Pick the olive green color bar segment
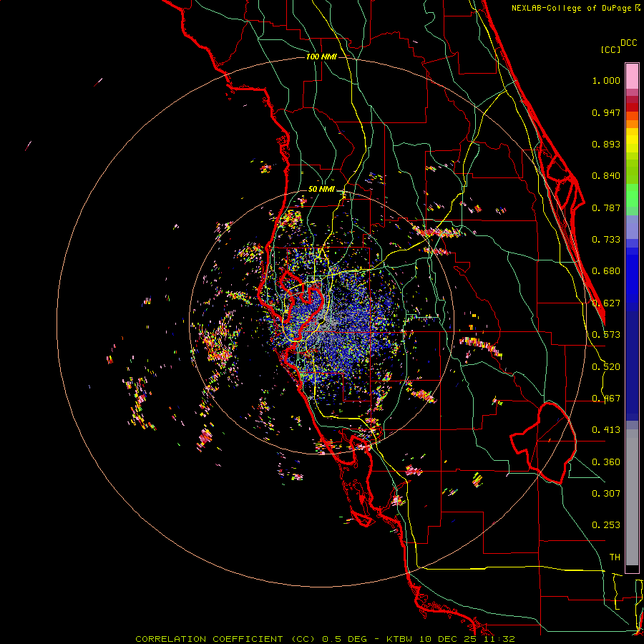This screenshot has height=644, width=644. click(x=632, y=171)
